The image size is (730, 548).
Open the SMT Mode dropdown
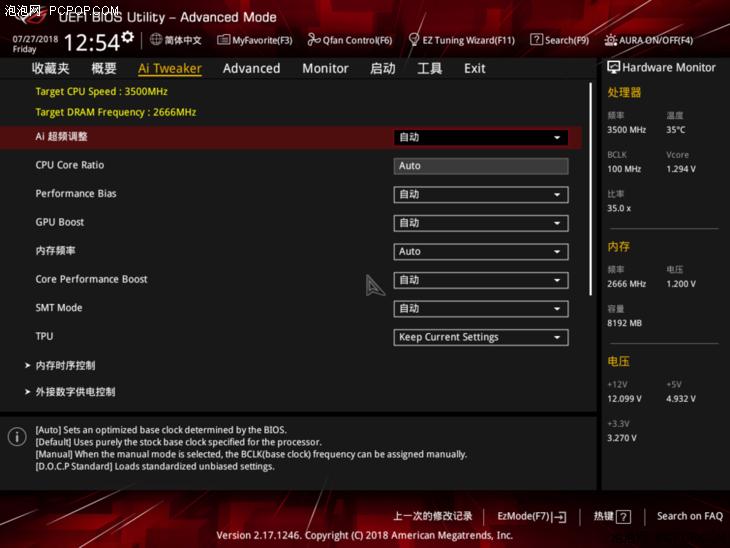[x=480, y=309]
